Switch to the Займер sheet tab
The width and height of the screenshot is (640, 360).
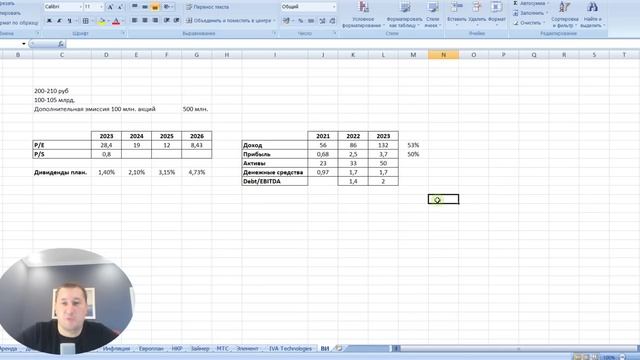(200, 349)
